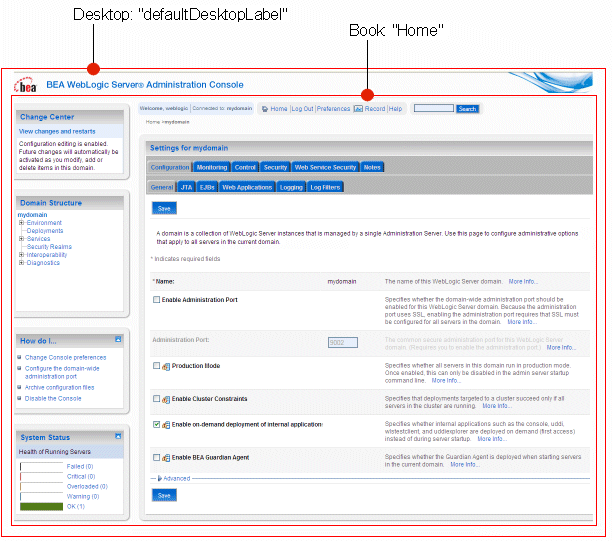612x541 pixels.
Task: Expand the Interoperability tree node
Action: tap(21, 255)
